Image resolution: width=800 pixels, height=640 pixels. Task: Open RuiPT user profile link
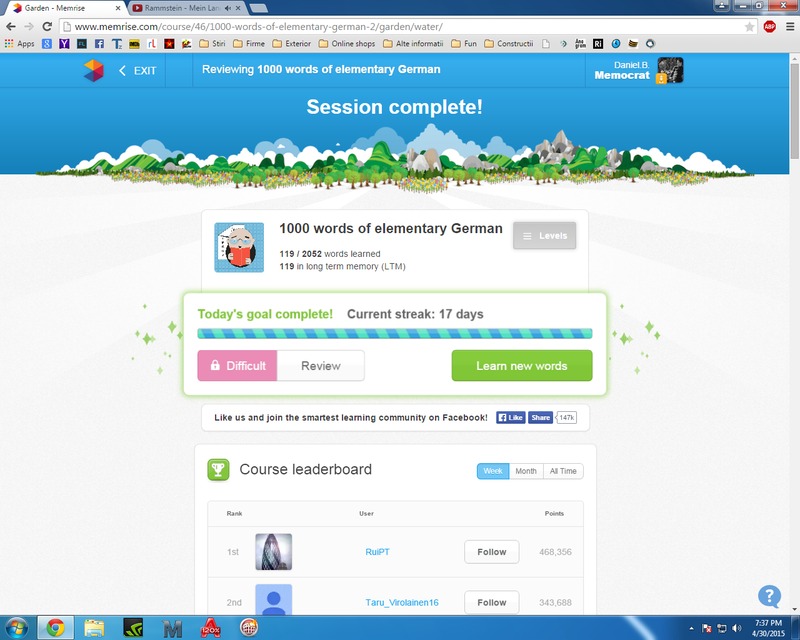pos(378,552)
